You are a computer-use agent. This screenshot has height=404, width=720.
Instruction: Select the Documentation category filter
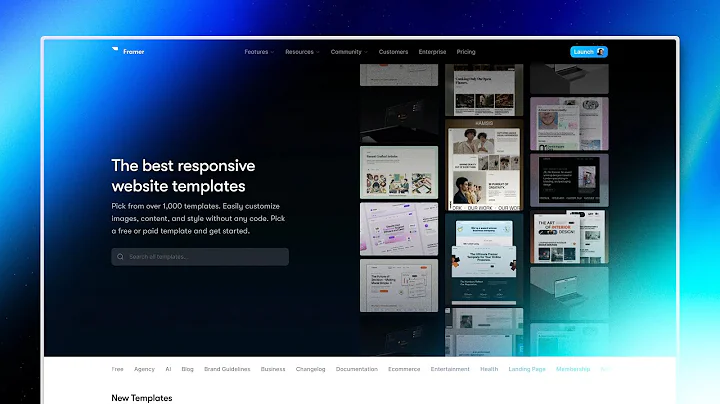[x=357, y=369]
